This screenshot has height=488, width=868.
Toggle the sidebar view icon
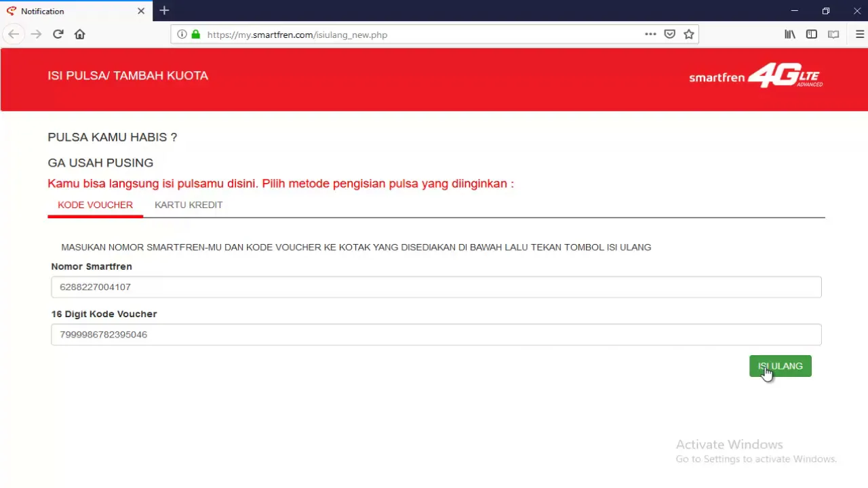812,34
